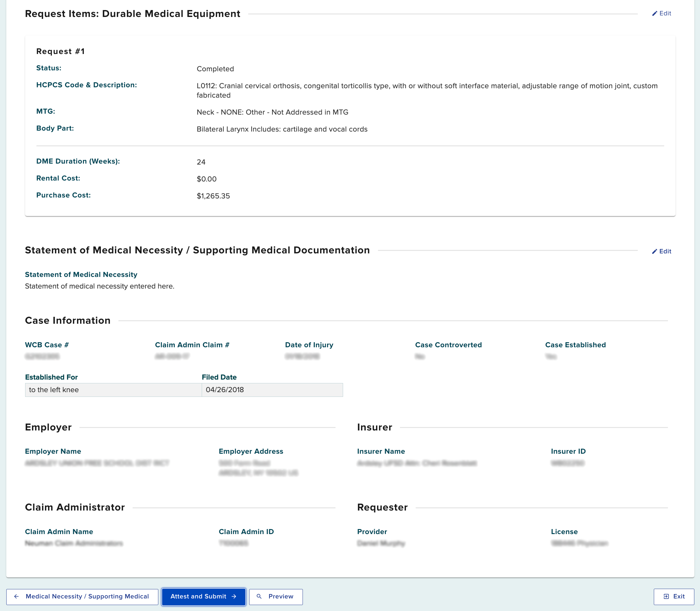Viewport: 700px width, 611px height.
Task: Click left arrow icon on Medical Necessity button
Action: [x=16, y=596]
